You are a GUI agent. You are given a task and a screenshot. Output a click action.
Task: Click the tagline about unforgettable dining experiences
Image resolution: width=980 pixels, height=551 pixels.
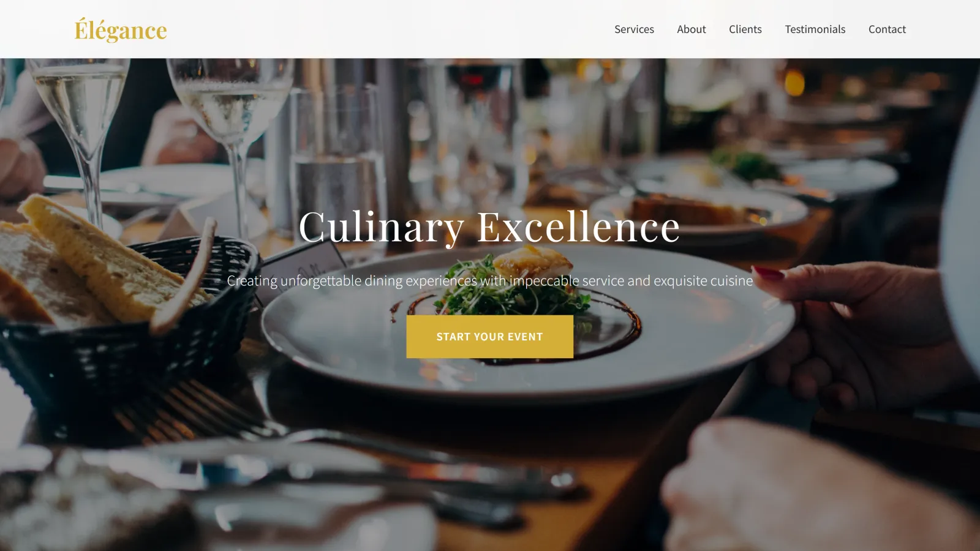490,280
